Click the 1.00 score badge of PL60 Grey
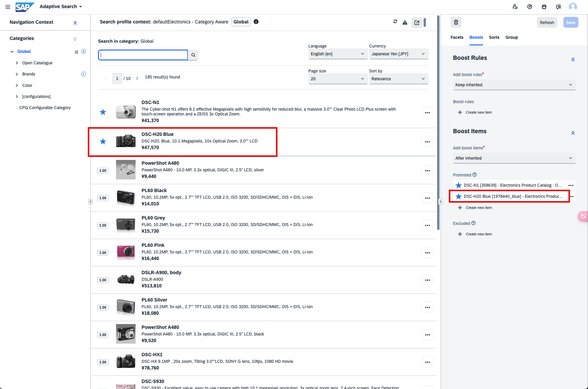 (x=103, y=225)
